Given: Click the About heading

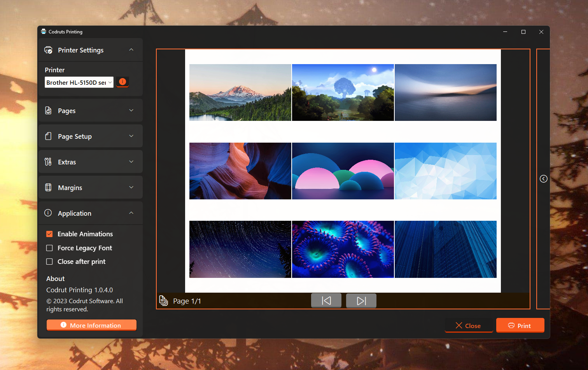Looking at the screenshot, I should point(55,279).
